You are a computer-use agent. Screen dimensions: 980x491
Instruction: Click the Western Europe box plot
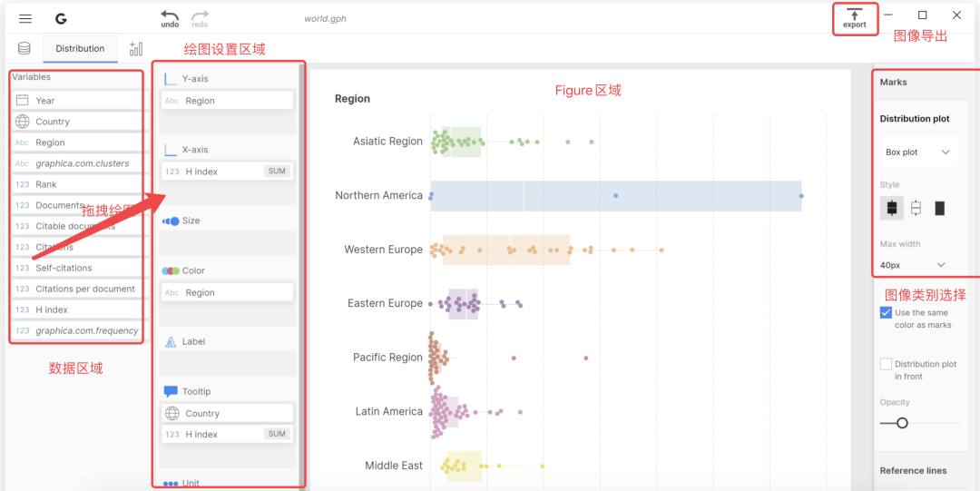[x=506, y=250]
